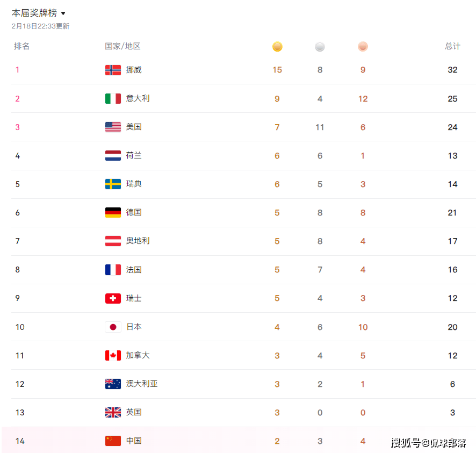476x453 pixels.
Task: Open the 澳大利亚 country link
Action: (x=142, y=384)
